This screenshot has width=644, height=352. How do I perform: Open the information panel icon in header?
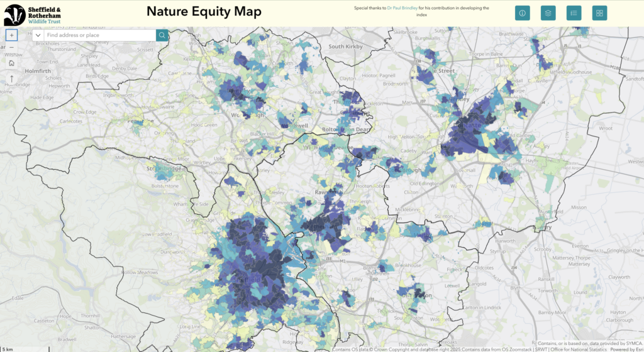click(x=523, y=13)
